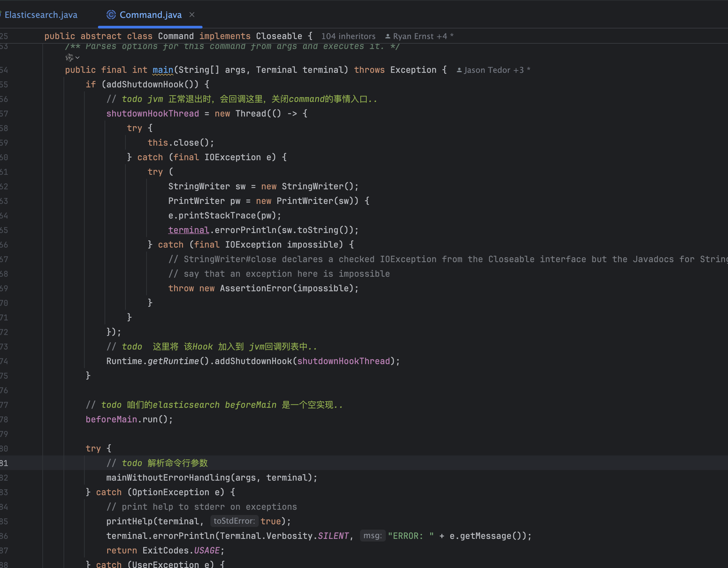The height and width of the screenshot is (568, 728).
Task: Click the 'Jason Tedor +3' author annotation
Action: (494, 70)
